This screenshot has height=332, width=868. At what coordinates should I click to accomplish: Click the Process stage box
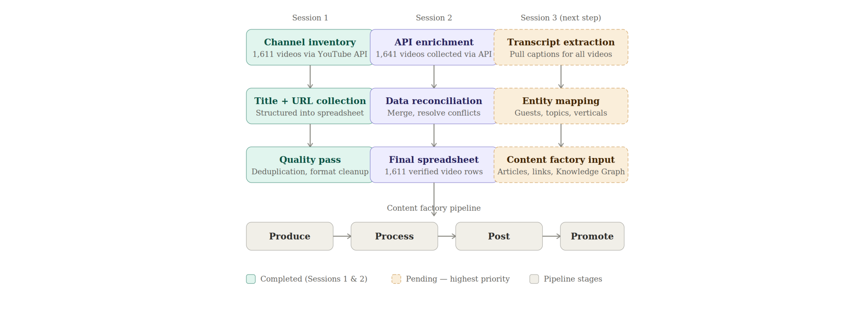tap(394, 236)
